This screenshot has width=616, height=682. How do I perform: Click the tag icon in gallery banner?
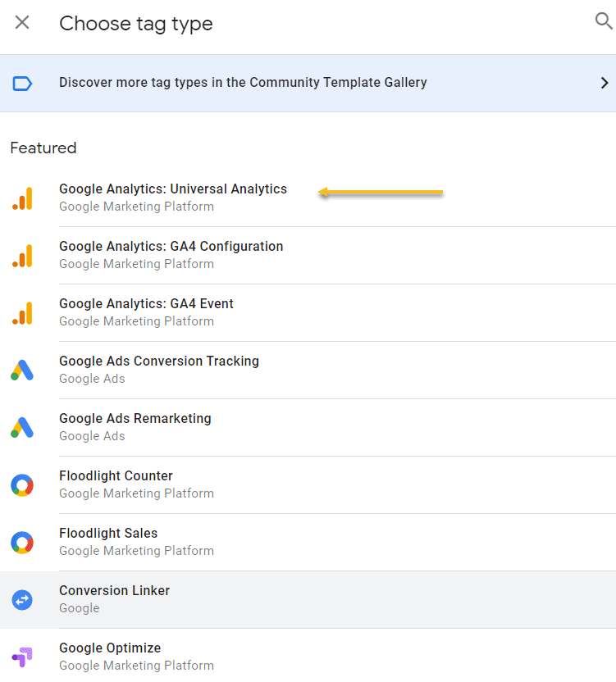22,83
